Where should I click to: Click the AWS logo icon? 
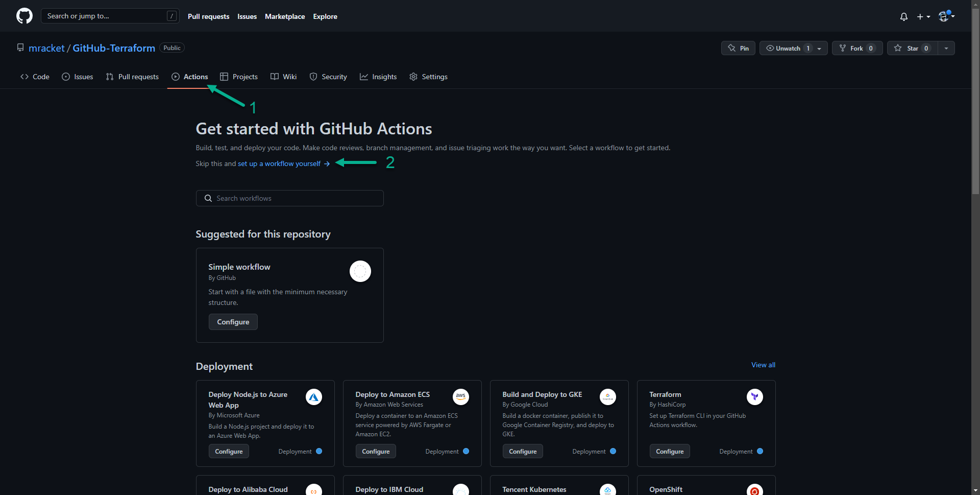[460, 397]
